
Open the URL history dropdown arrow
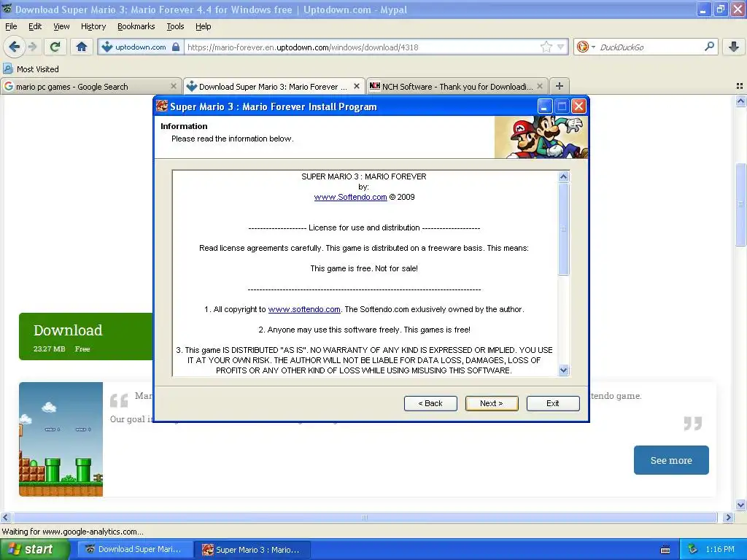(561, 47)
